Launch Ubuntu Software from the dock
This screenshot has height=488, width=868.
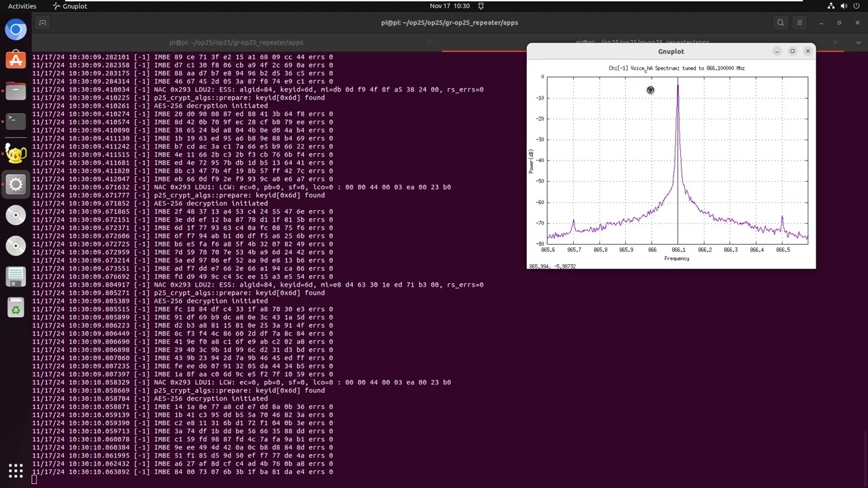tap(16, 60)
